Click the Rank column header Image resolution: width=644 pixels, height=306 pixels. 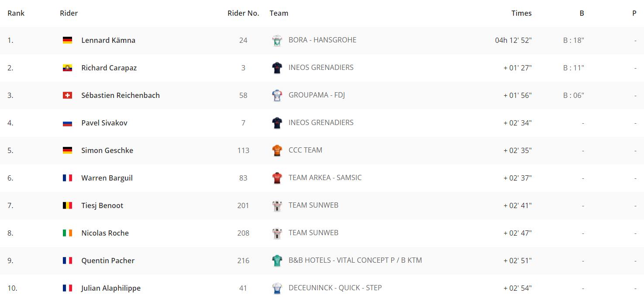click(x=16, y=13)
